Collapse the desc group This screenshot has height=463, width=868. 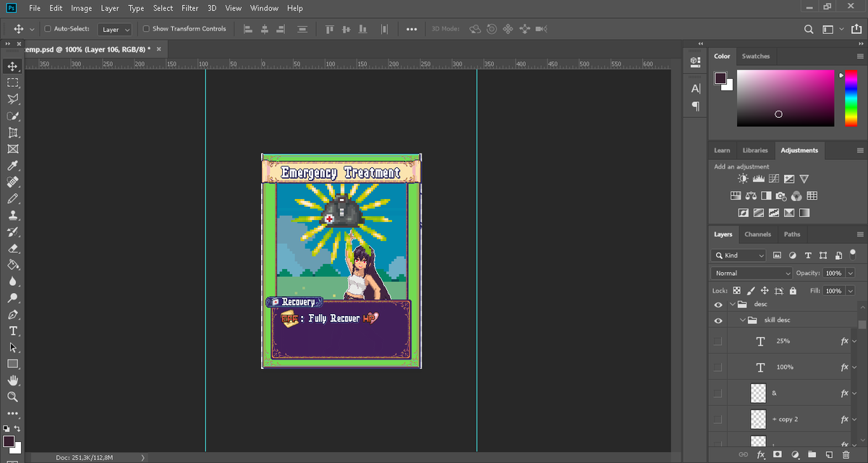click(732, 305)
